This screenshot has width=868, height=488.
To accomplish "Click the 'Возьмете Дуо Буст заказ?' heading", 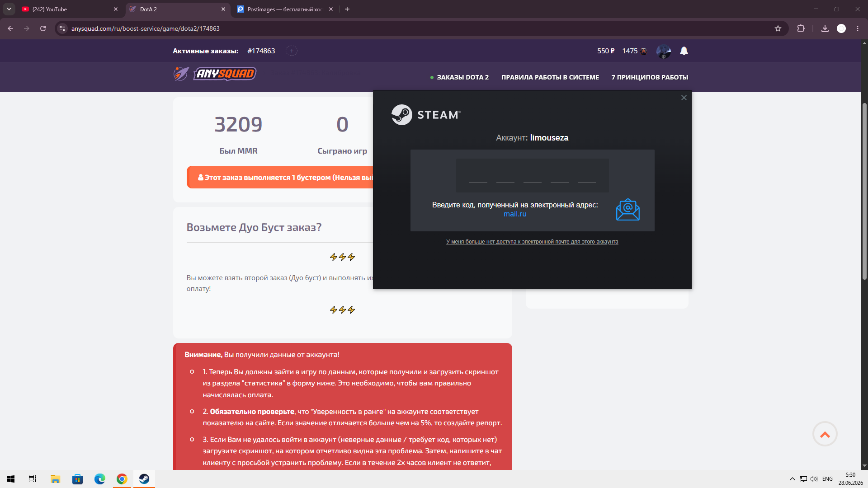I will [254, 227].
